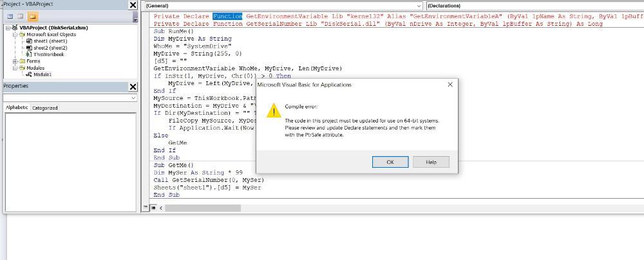Click the sheet2 worksheet icon
Image resolution: width=644 pixels, height=260 pixels.
[x=29, y=48]
